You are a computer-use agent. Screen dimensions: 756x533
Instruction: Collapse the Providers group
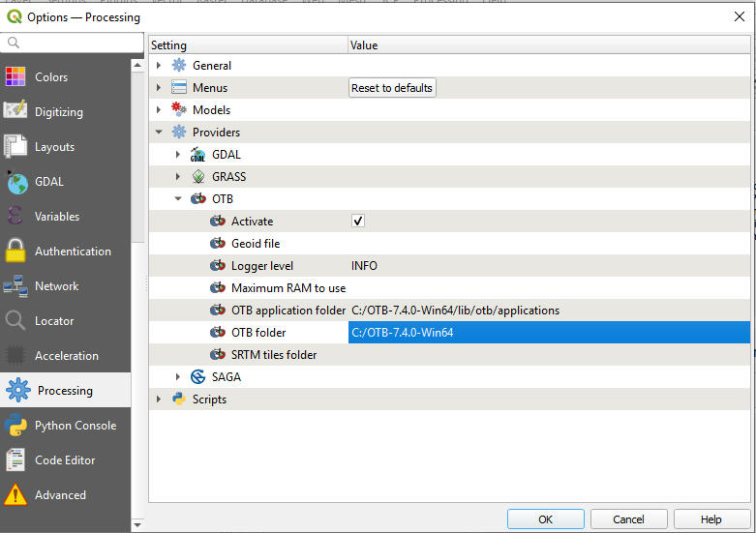tap(159, 132)
